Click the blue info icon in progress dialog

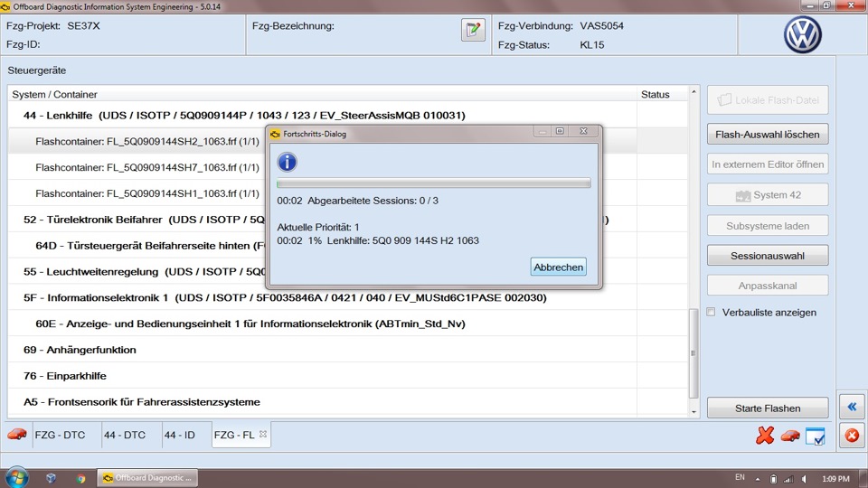coord(287,162)
